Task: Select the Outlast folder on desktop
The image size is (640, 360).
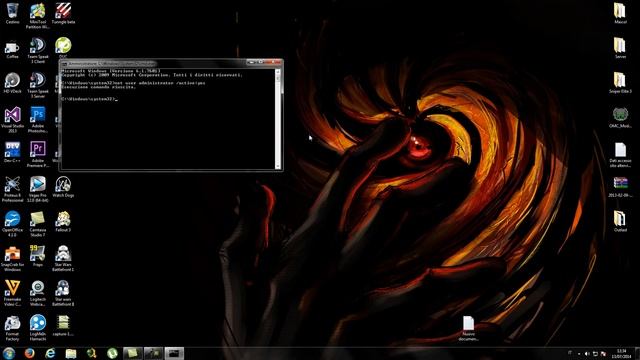Action: pos(620,222)
